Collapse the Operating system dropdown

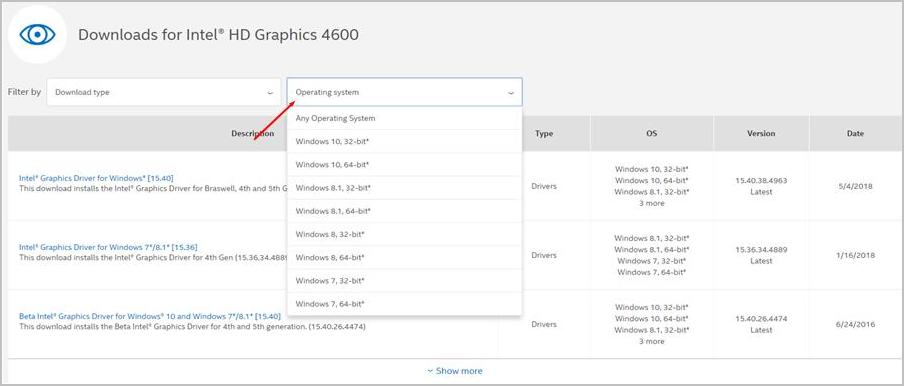[x=405, y=92]
